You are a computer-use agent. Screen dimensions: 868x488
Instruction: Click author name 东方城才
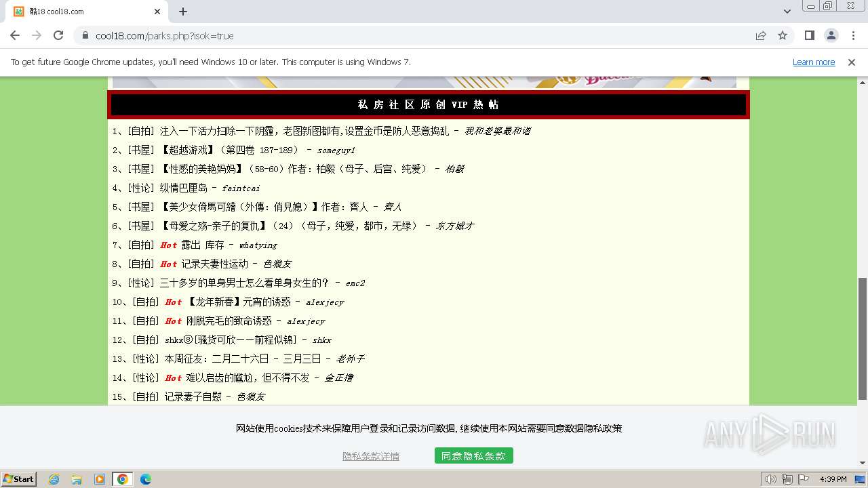pyautogui.click(x=454, y=226)
